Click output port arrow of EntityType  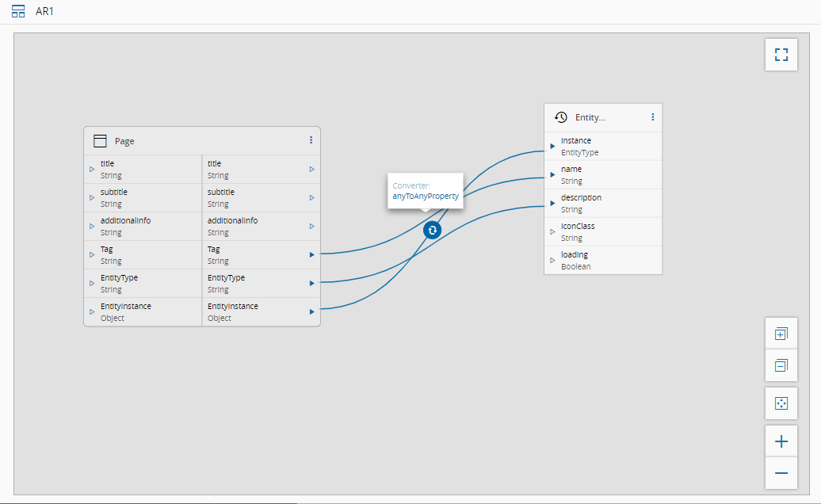pos(312,283)
